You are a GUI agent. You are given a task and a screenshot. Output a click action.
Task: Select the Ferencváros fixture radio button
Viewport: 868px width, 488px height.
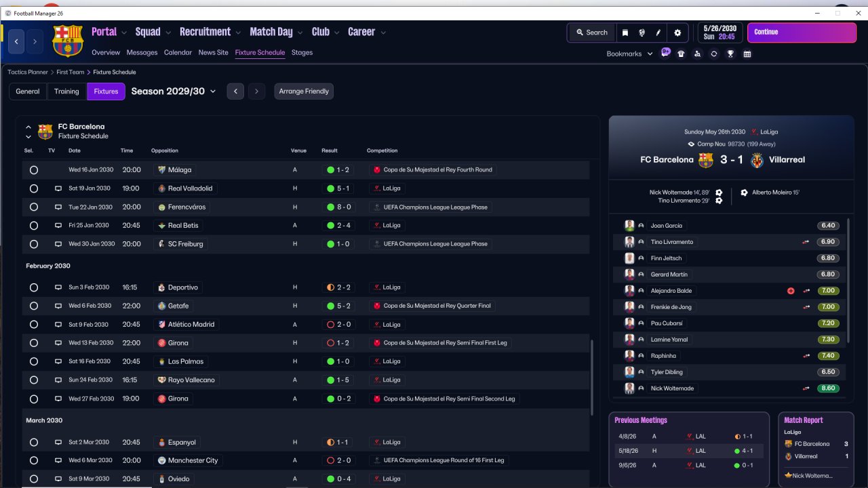[x=33, y=207]
